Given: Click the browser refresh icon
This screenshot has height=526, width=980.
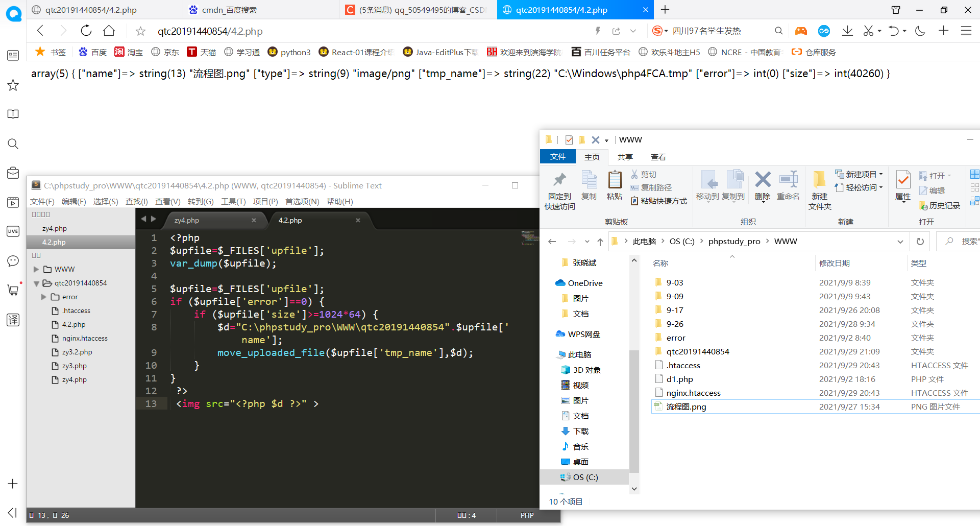Looking at the screenshot, I should tap(86, 31).
